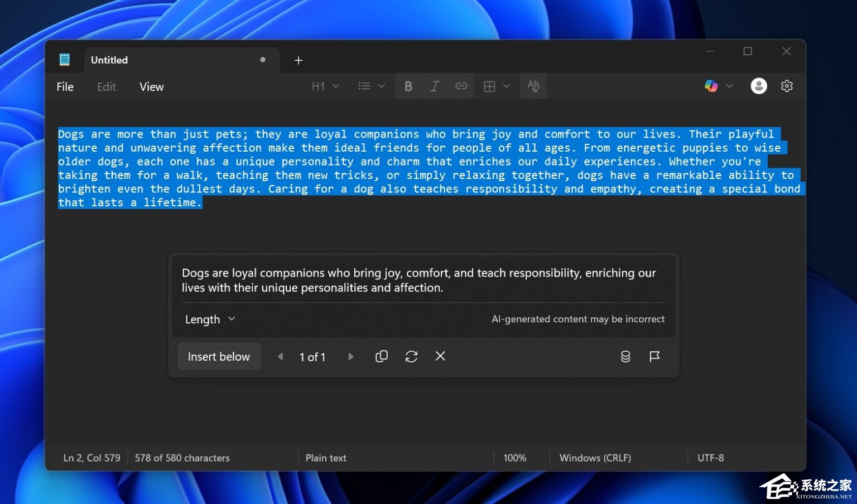Go to previous AI result arrow

tap(281, 356)
